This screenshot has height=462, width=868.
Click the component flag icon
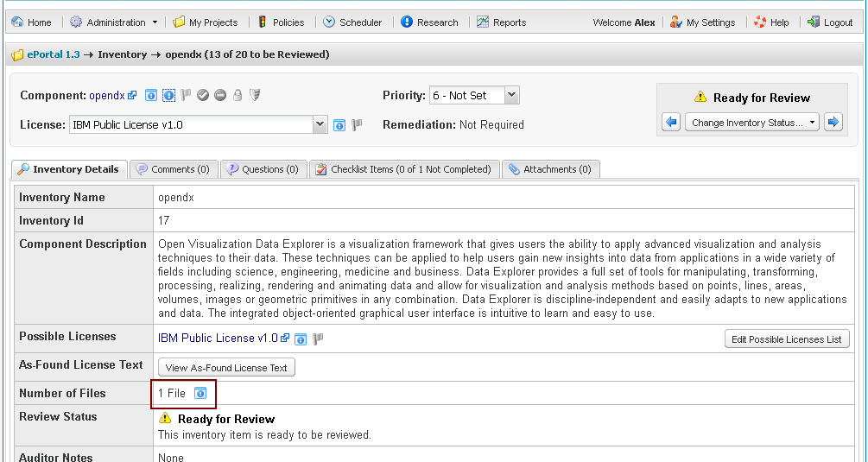[186, 95]
